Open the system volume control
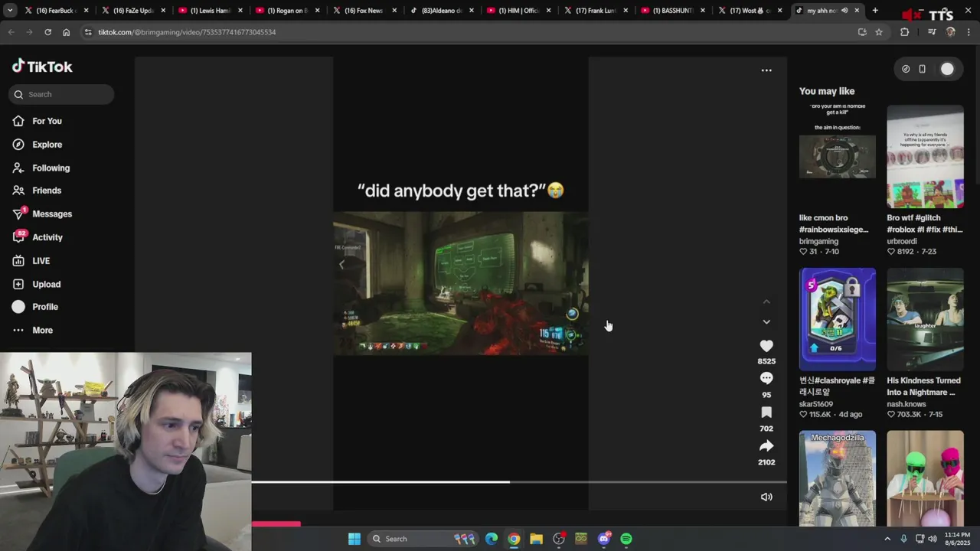The image size is (980, 551). coord(932,539)
